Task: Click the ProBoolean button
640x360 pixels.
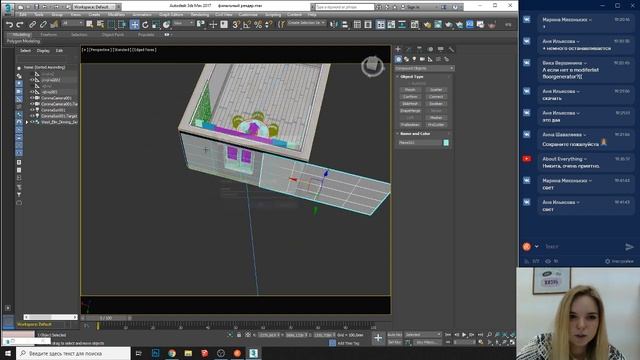Action: pos(410,124)
